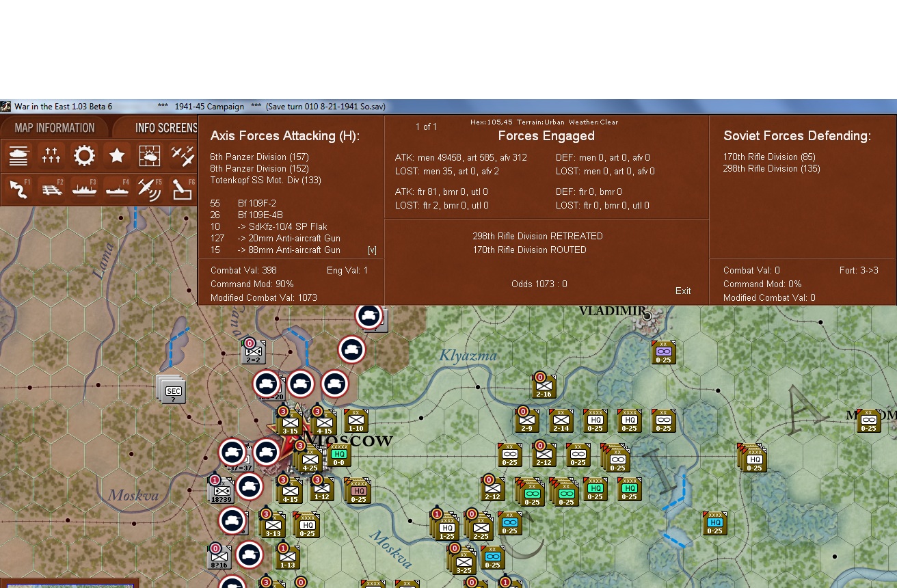Screen dimensions: 897x588
Task: Select the Soviet rifle unit marked 1-13
Action: tap(288, 557)
